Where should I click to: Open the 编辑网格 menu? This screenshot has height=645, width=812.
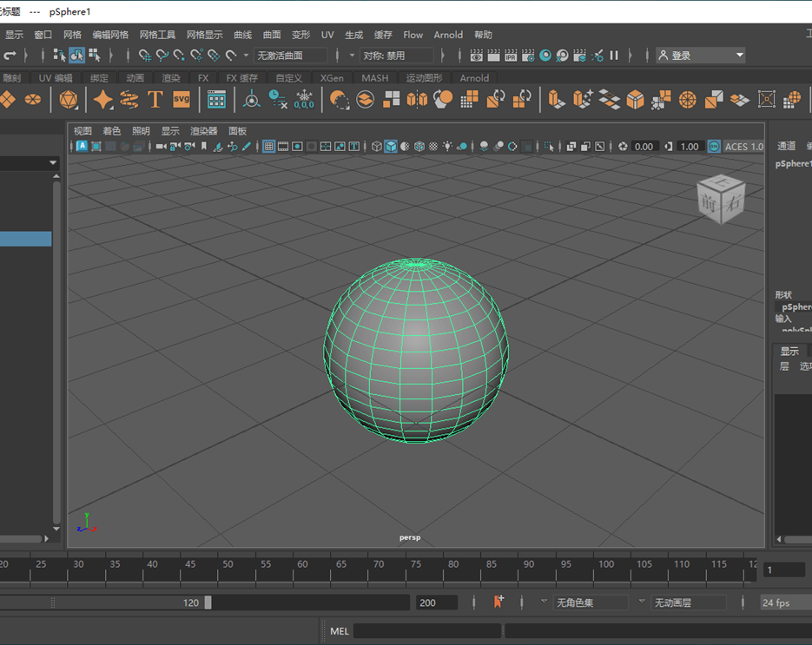click(110, 35)
